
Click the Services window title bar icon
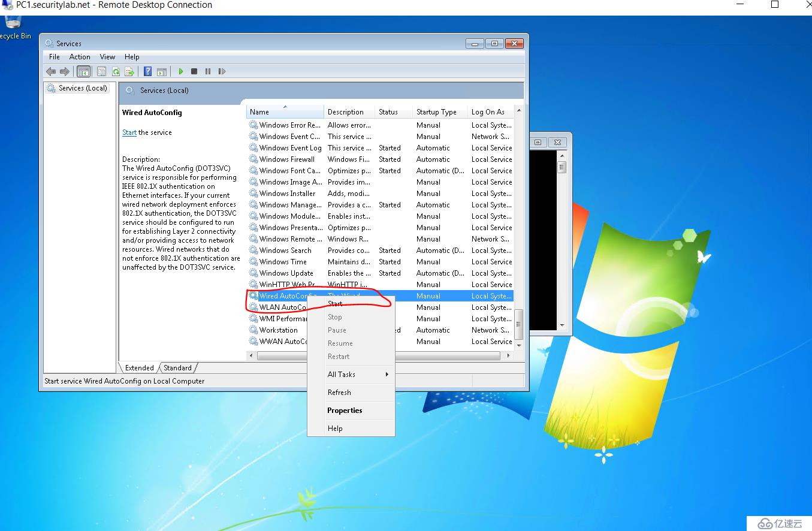tap(49, 43)
